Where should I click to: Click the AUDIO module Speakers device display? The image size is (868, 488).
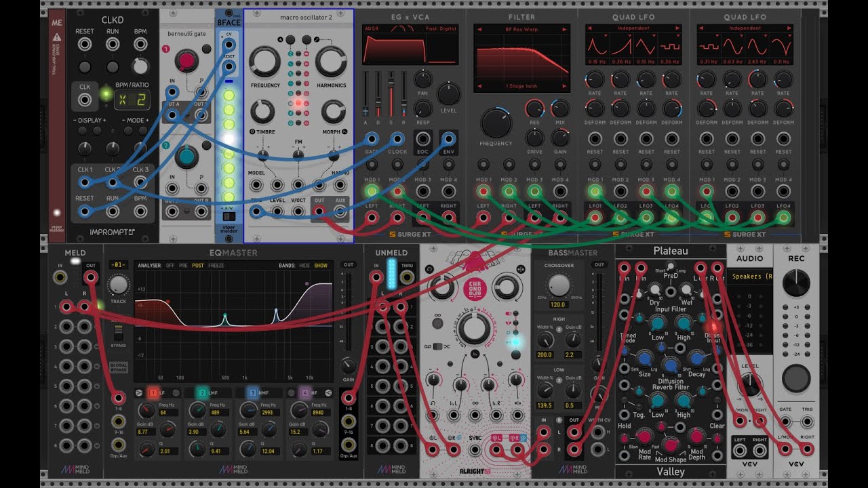pos(749,277)
